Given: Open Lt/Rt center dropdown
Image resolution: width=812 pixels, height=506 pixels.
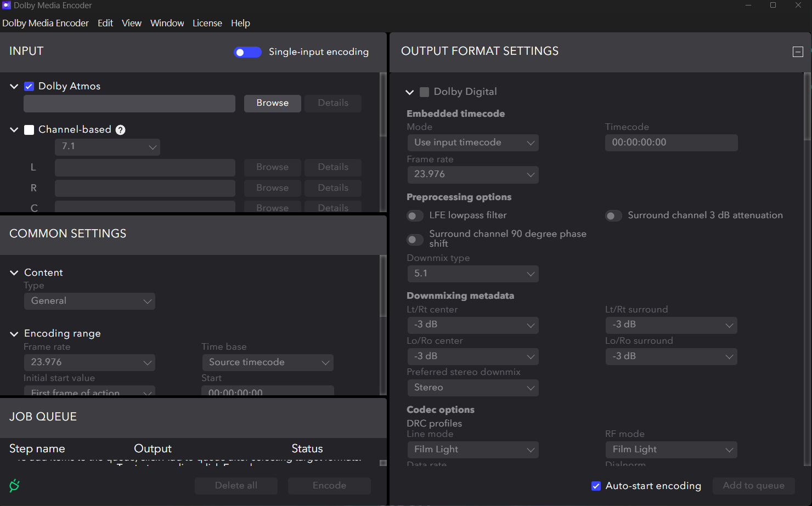Looking at the screenshot, I should pyautogui.click(x=472, y=325).
